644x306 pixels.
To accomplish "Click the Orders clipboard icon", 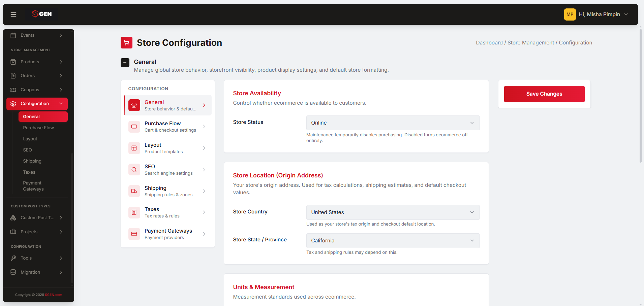I will [13, 76].
